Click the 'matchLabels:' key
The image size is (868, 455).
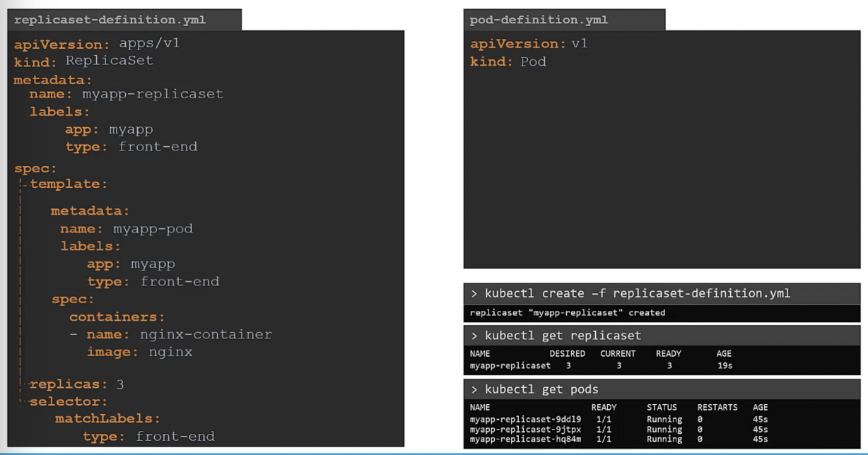pyautogui.click(x=108, y=419)
